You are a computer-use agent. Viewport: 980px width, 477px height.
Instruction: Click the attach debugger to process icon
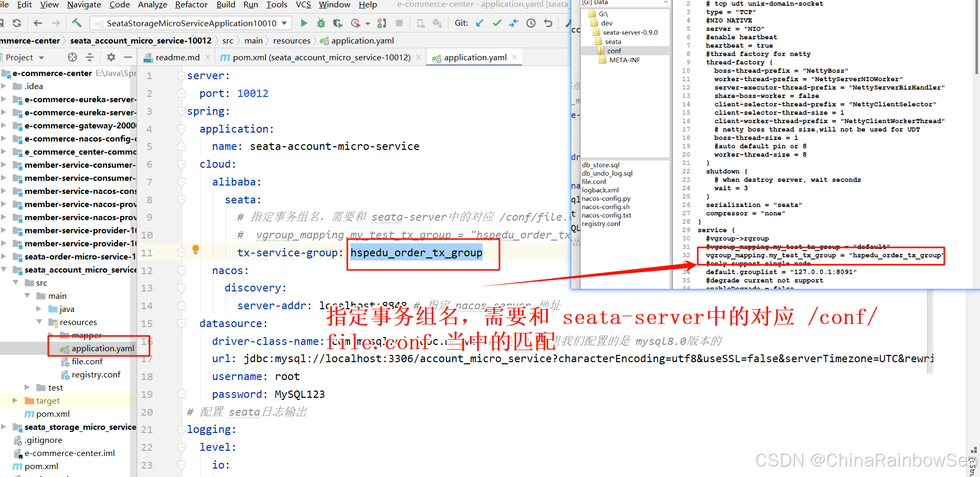pos(382,23)
